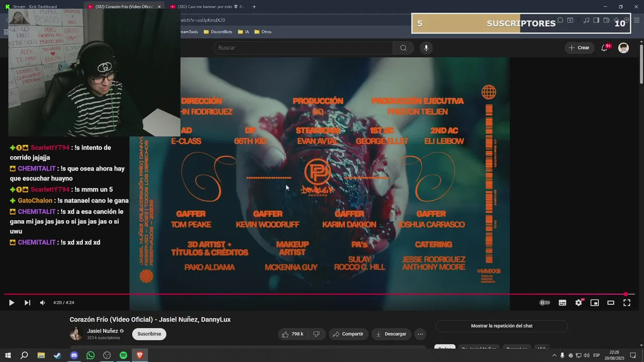Open the music note media control icon
Image resolution: width=644 pixels, height=362 pixels.
pyautogui.click(x=586, y=20)
